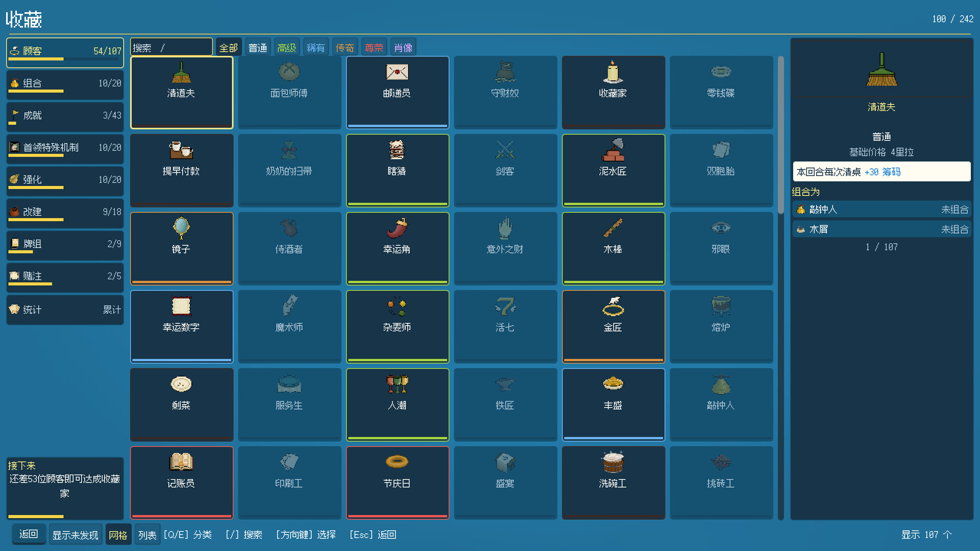Choose the 瞎猜 card
980x551 pixels.
[x=398, y=170]
